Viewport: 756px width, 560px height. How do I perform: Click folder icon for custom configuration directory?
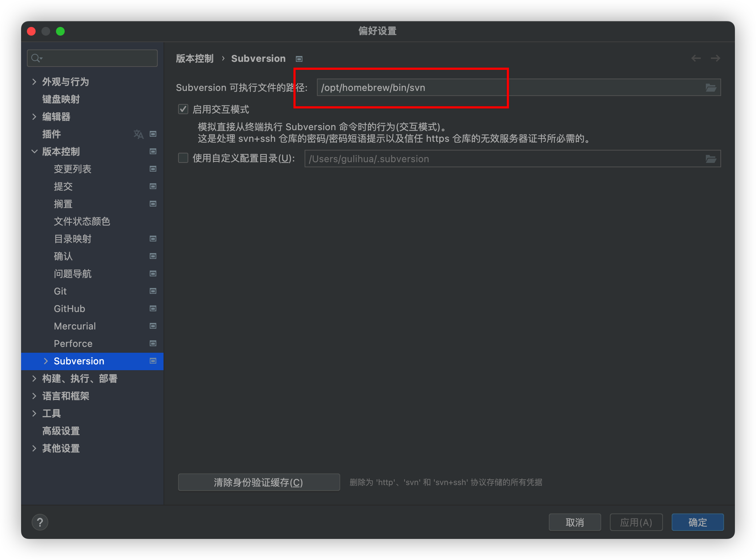(711, 159)
